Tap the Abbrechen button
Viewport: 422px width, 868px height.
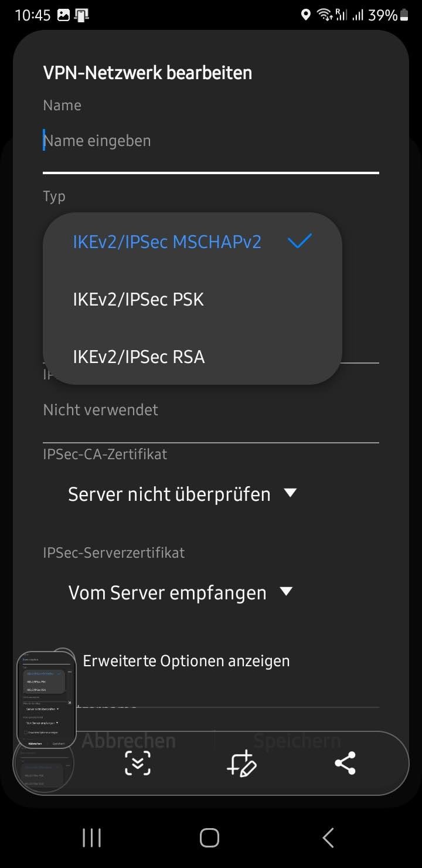[x=128, y=741]
